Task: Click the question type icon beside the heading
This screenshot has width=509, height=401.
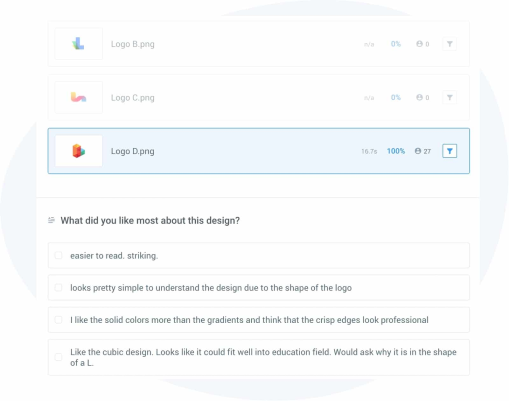Action: tap(51, 220)
